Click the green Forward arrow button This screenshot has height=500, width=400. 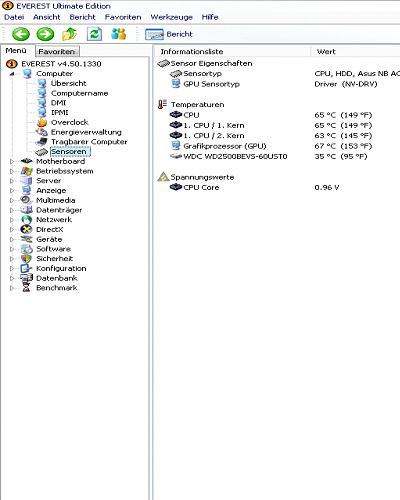(45, 34)
